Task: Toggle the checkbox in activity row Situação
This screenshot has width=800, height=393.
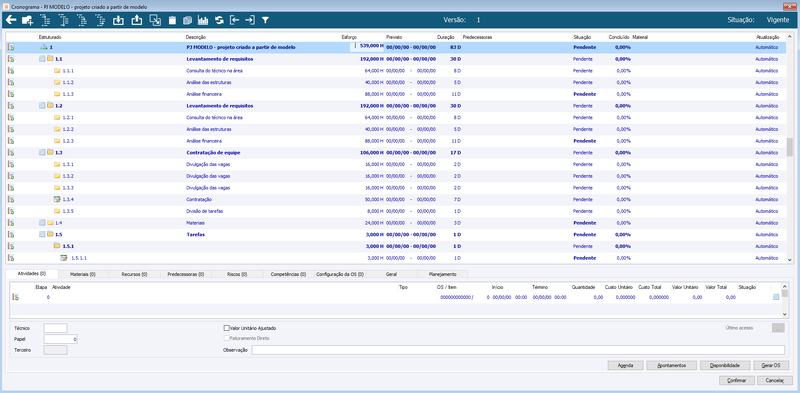Action: point(776,297)
